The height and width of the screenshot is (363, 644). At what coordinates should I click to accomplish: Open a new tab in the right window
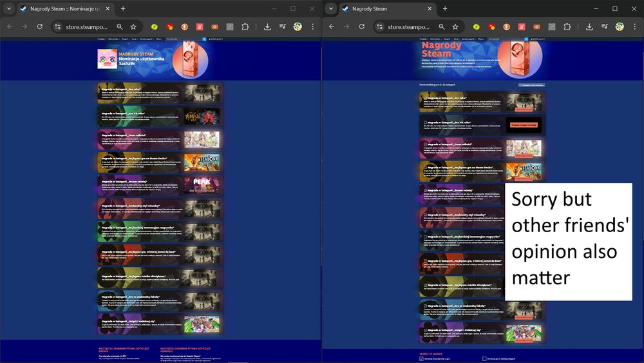tap(445, 8)
